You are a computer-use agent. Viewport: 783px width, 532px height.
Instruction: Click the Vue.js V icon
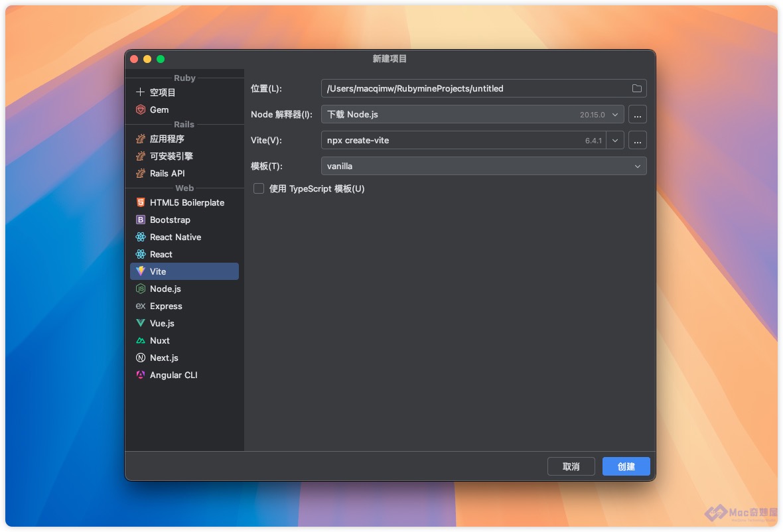coord(141,323)
